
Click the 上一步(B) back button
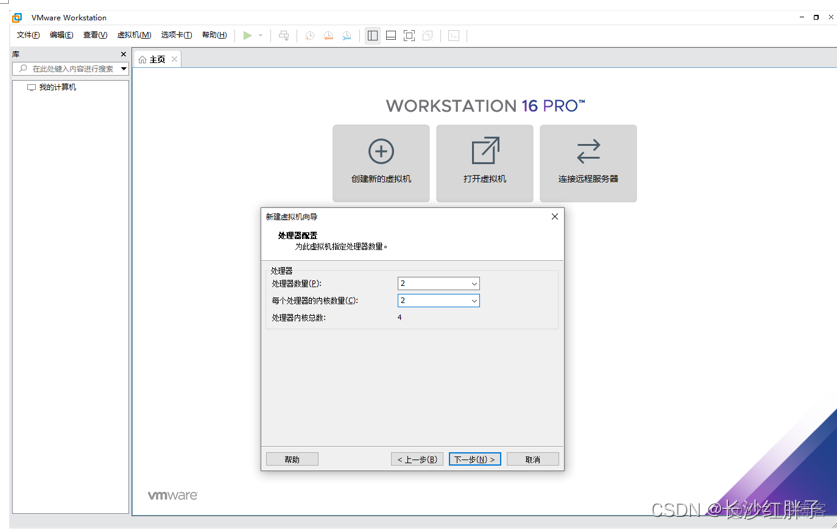point(417,459)
